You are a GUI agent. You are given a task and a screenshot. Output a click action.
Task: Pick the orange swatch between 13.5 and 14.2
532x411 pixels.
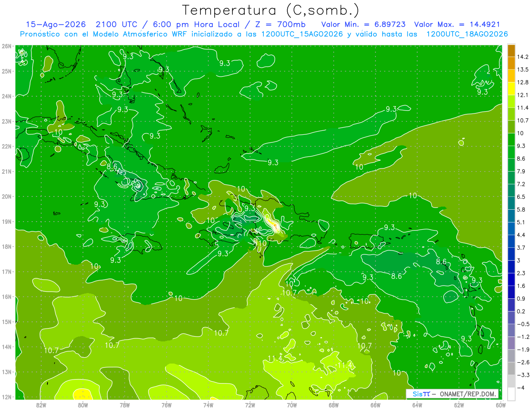pos(511,63)
